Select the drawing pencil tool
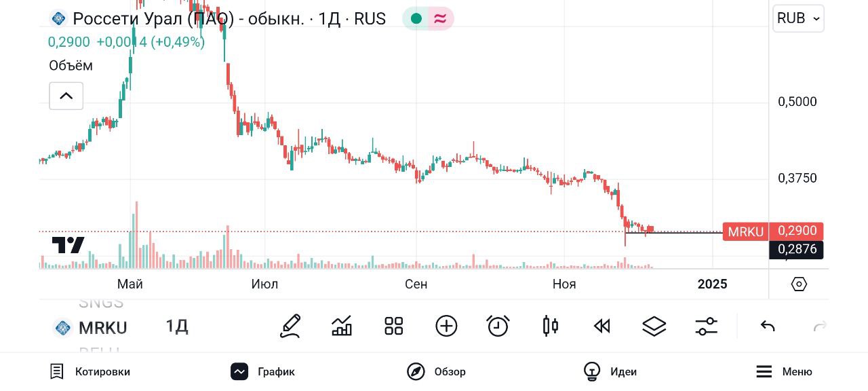The height and width of the screenshot is (391, 868). click(290, 327)
